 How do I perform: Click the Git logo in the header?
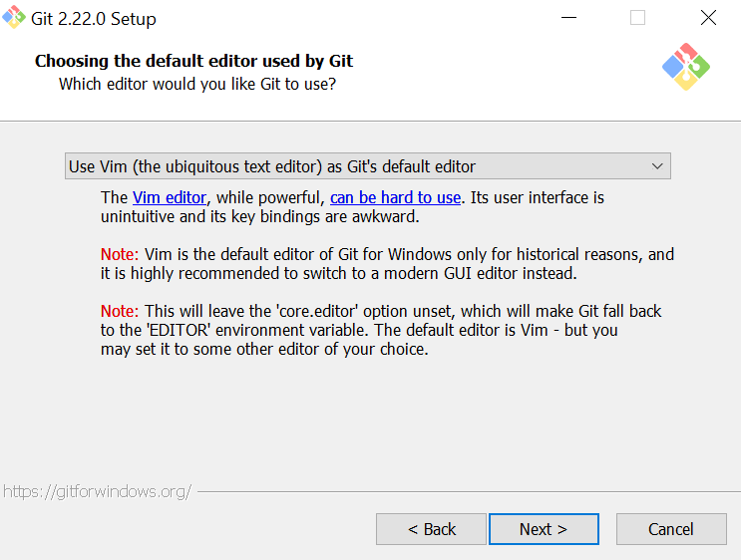(x=685, y=68)
